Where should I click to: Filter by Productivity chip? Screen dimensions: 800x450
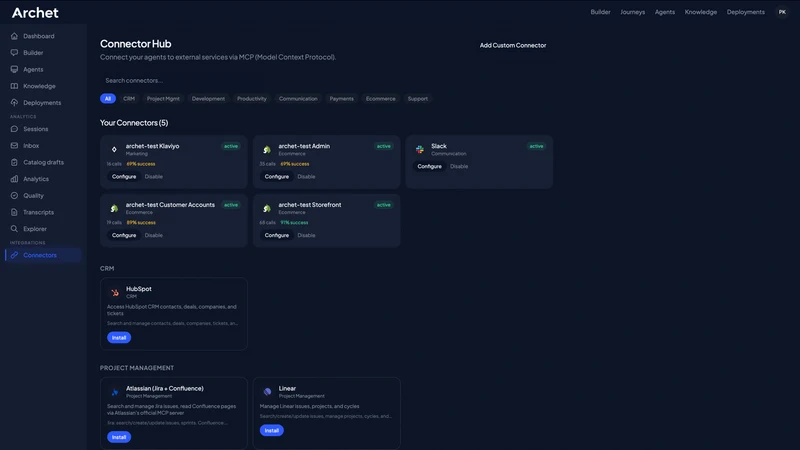252,98
